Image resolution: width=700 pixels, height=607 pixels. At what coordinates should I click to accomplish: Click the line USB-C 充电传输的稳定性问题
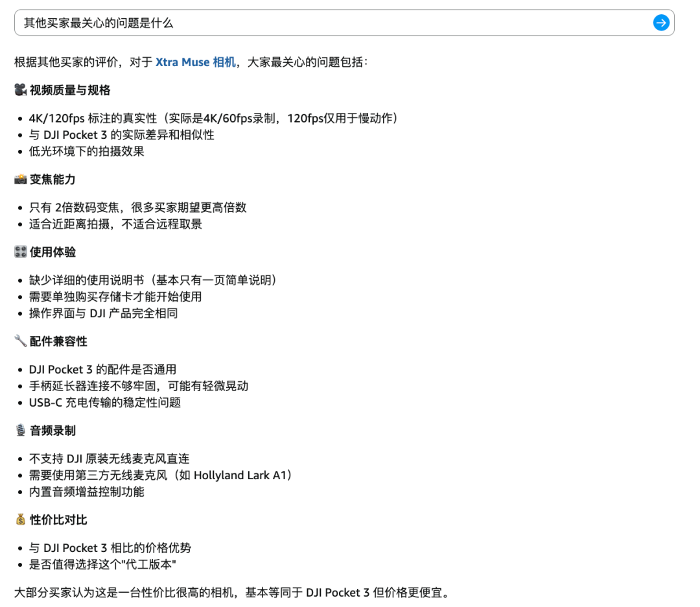click(105, 403)
